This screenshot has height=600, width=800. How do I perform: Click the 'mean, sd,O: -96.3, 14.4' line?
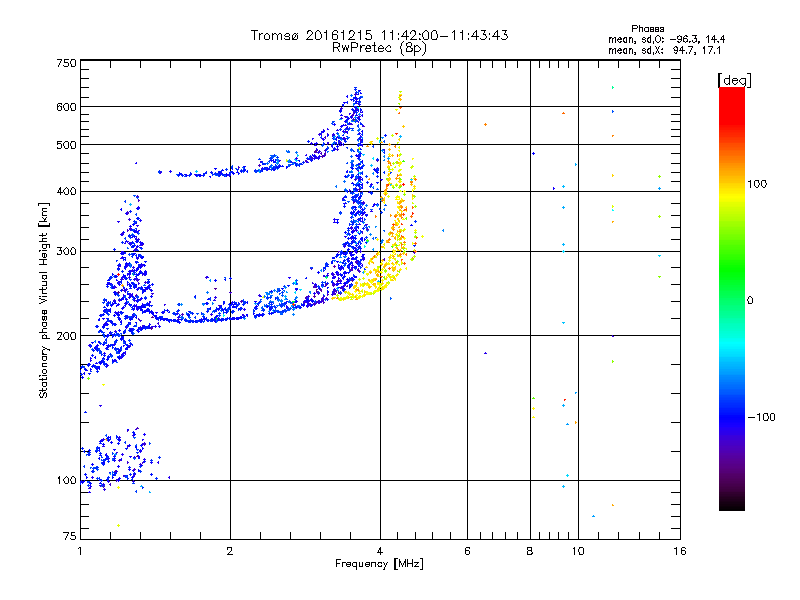pos(666,39)
